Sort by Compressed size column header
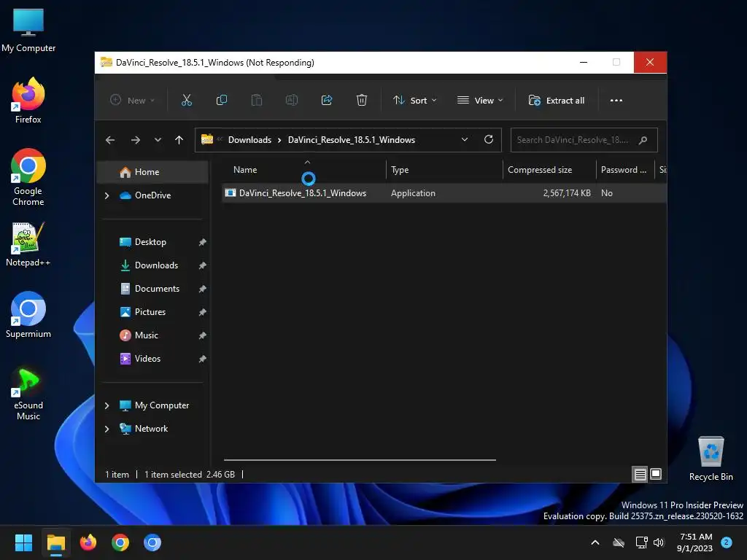This screenshot has width=747, height=560. point(549,170)
